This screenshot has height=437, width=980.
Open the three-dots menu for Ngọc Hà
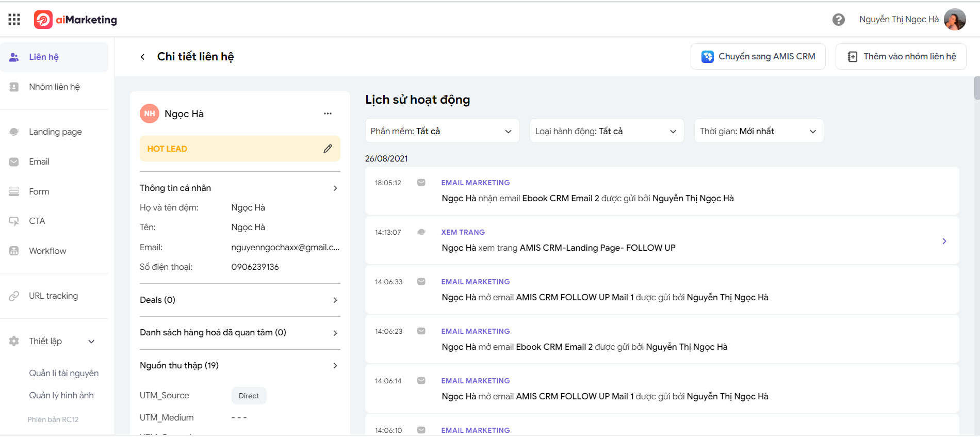point(328,114)
